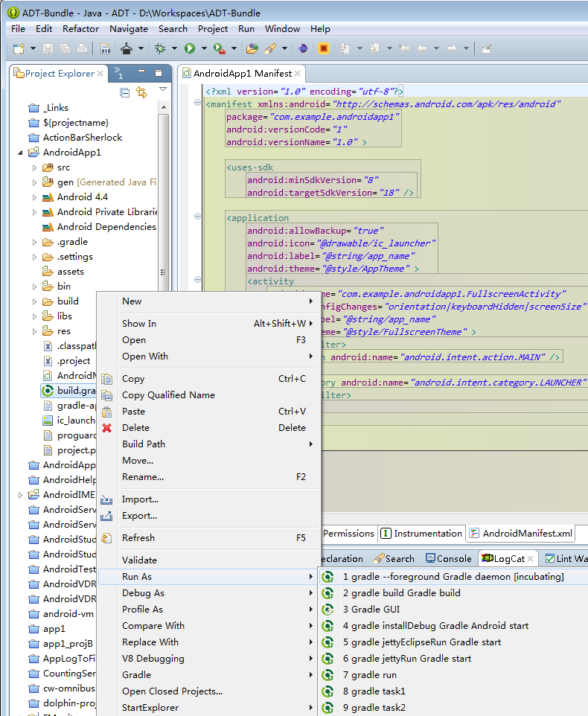Click the Save disk icon in toolbar
The height and width of the screenshot is (716, 588).
(48, 48)
